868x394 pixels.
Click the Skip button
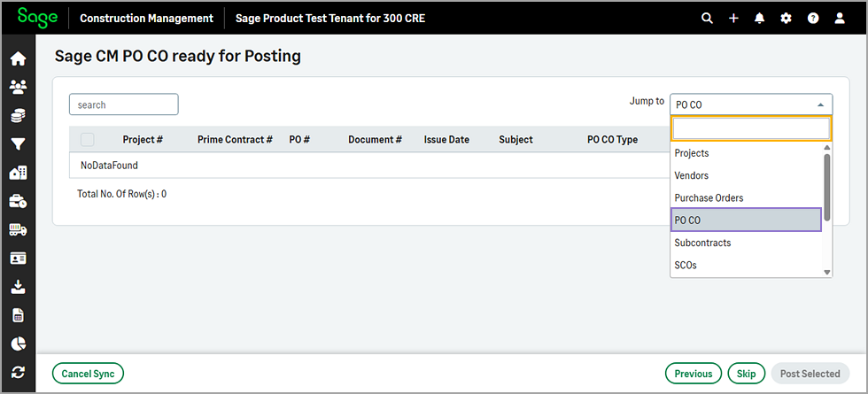coord(746,374)
